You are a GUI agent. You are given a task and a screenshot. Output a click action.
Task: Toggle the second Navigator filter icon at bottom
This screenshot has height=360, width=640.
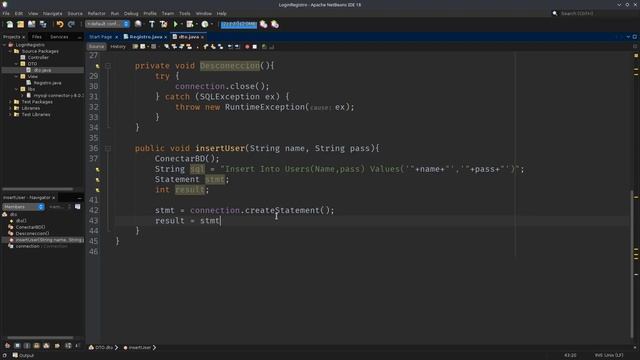(x=17, y=346)
